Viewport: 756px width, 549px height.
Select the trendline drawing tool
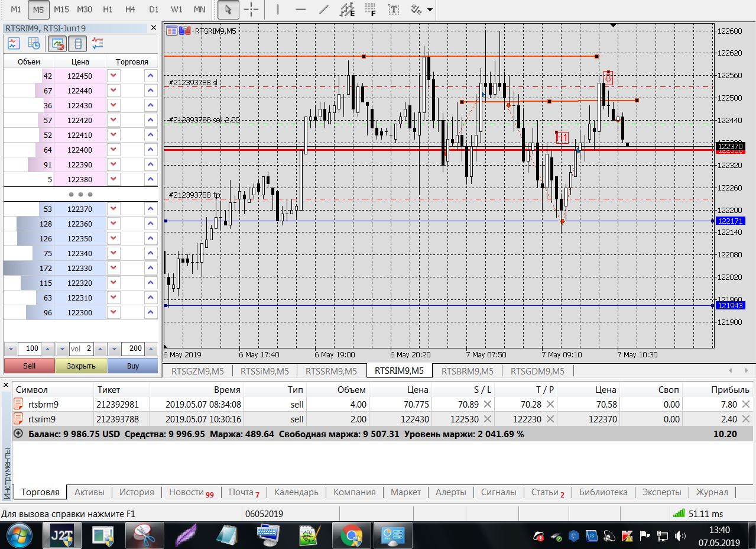pos(323,9)
